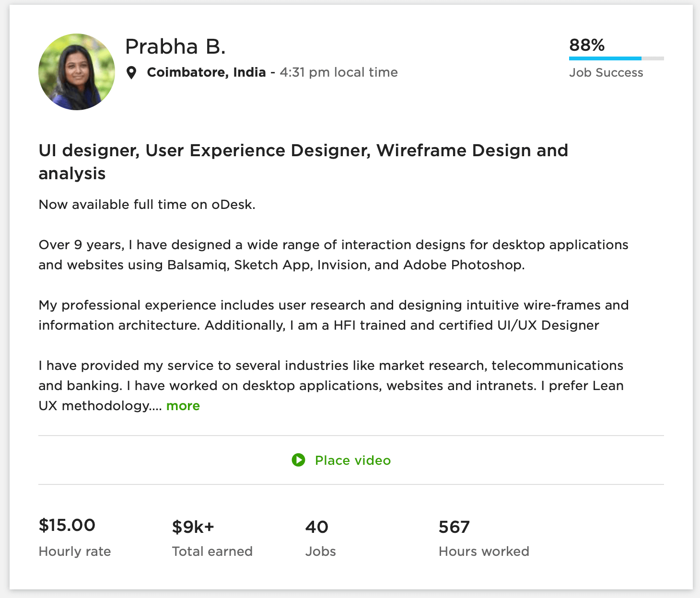
Task: Click the Place video link
Action: (352, 460)
